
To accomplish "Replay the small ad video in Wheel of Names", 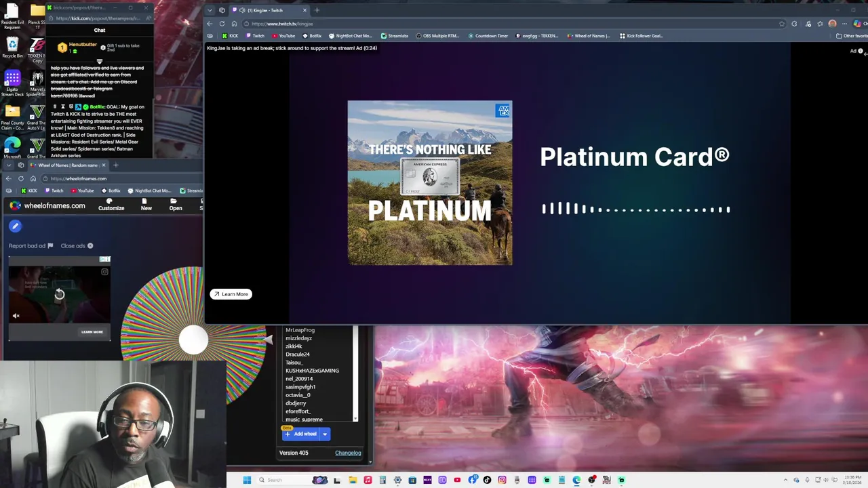I will coord(60,293).
